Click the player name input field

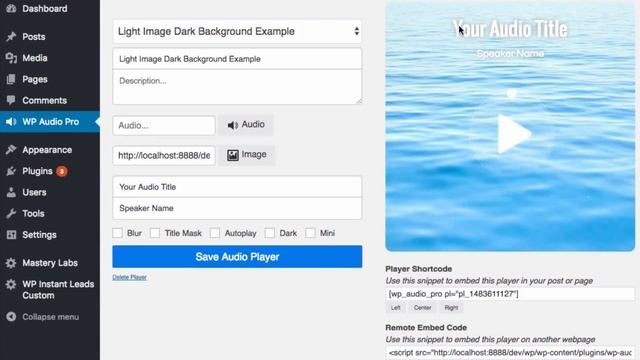point(237,59)
